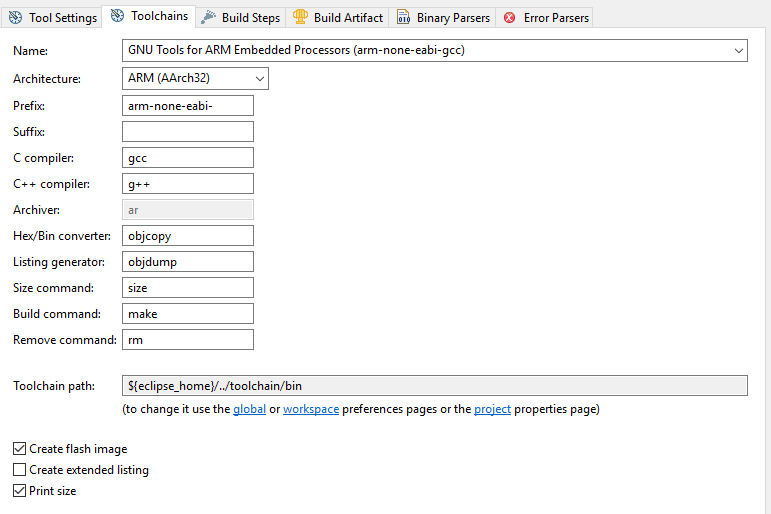
Task: Click the Build Artifact trophy icon
Action: coord(300,17)
